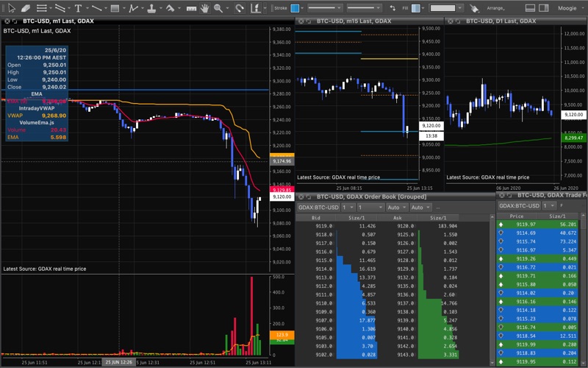Open the fill pattern dropdown
Screen dimensions: 588x368
pyautogui.click(x=446, y=8)
